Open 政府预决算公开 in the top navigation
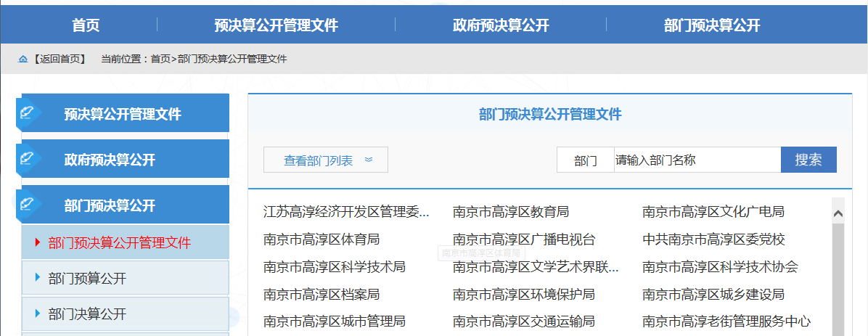Viewport: 868px width, 336px height. 501,25
